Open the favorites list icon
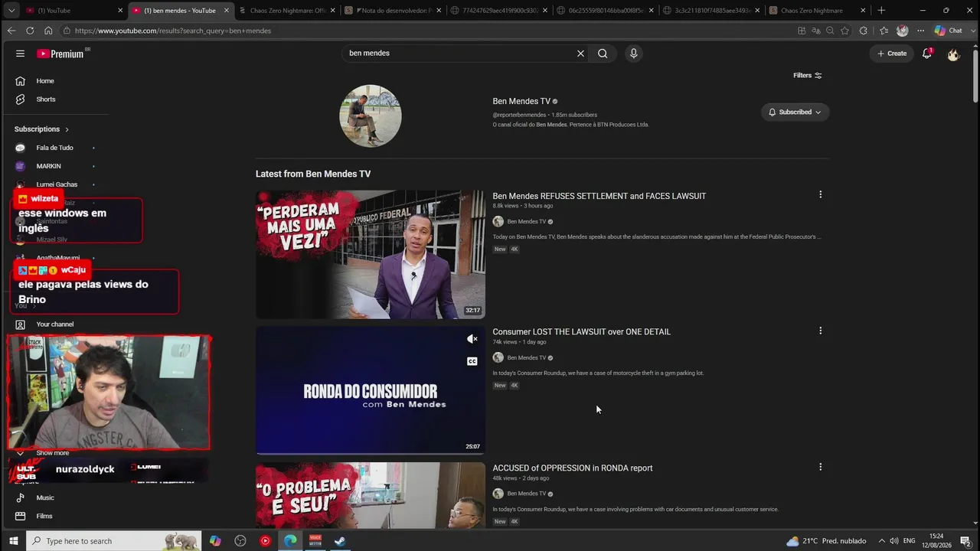 pos(884,31)
